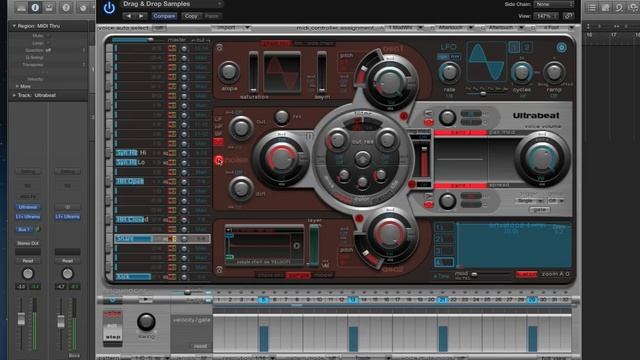The height and width of the screenshot is (360, 640).
Task: Click the Read automation button on Ultrabeat strip
Action: pyautogui.click(x=28, y=260)
